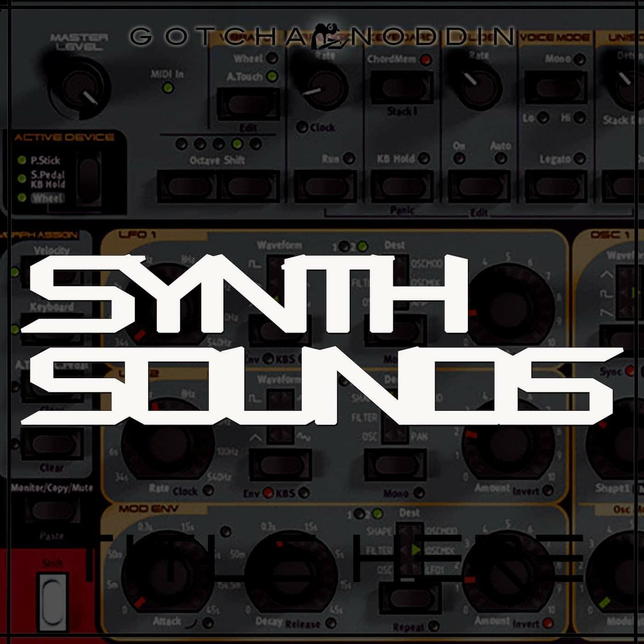This screenshot has height=644, width=644.
Task: Click the arpeggiator Clock LED
Action: tap(302, 127)
